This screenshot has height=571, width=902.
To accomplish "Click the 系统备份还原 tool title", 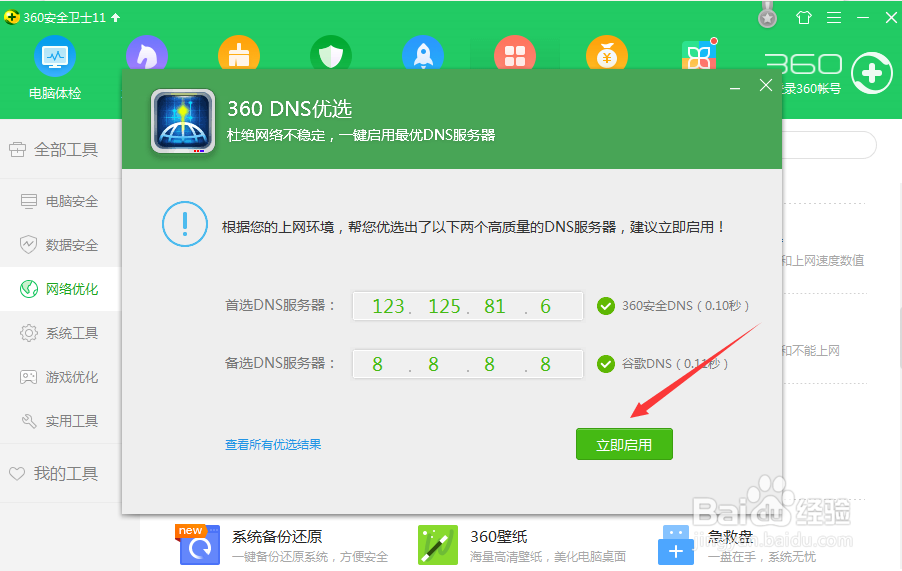I will coord(277,536).
